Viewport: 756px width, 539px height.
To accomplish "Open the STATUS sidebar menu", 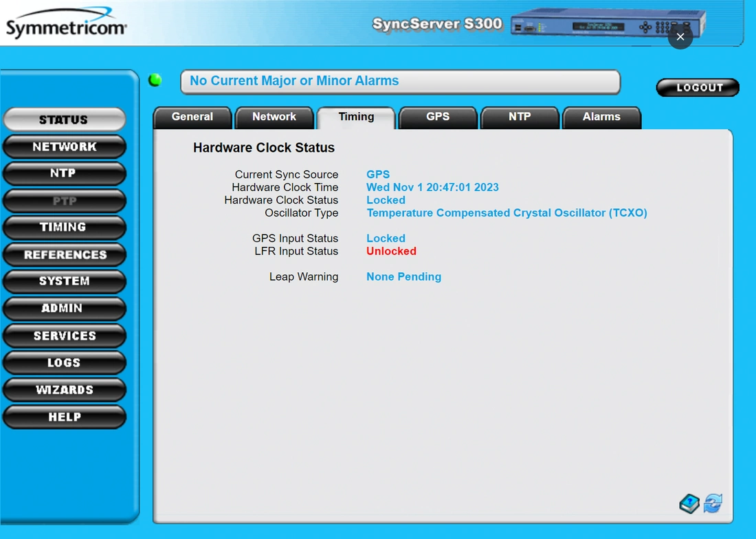I will pyautogui.click(x=64, y=120).
